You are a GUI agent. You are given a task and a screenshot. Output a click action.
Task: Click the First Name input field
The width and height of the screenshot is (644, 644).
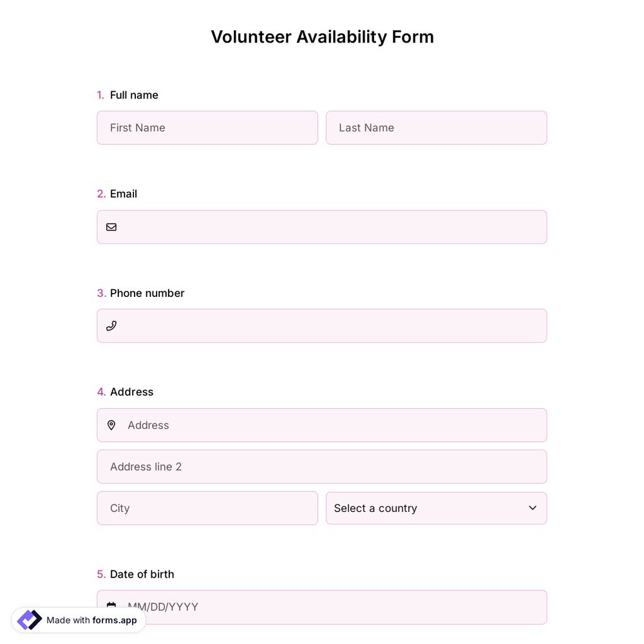(207, 128)
